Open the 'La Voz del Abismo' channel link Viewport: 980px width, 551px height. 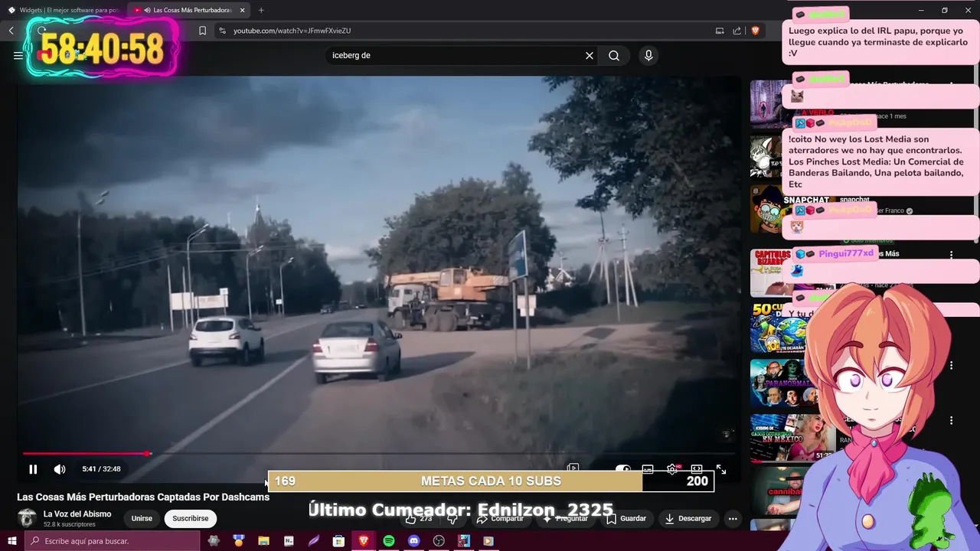point(77,514)
